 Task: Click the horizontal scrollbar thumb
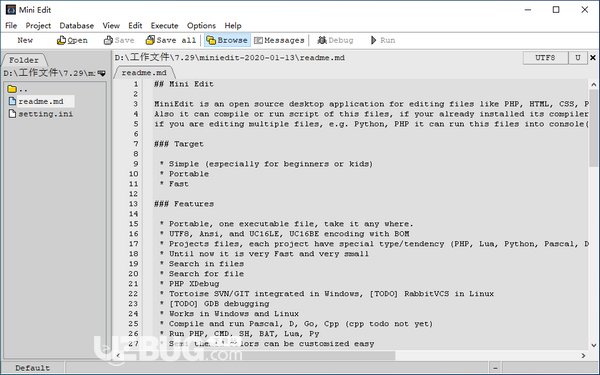pos(259,355)
